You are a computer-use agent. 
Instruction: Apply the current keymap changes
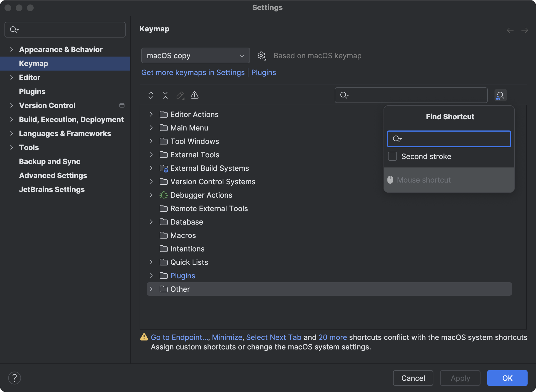pyautogui.click(x=460, y=378)
